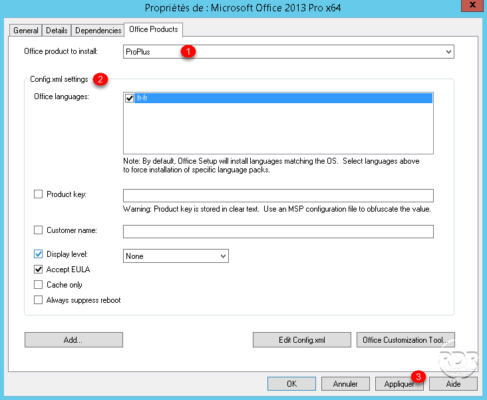Open the Details tab
The image size is (487, 400).
tap(56, 30)
